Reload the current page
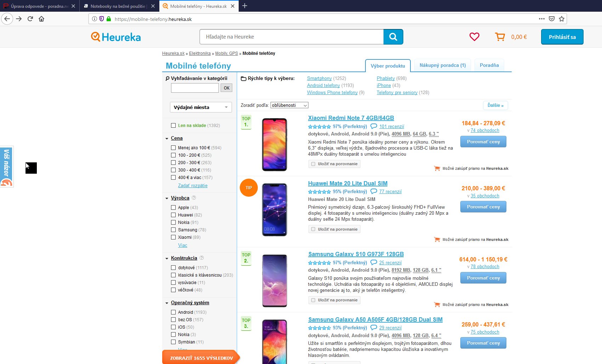Screen dimensions: 602x364 [x=30, y=19]
